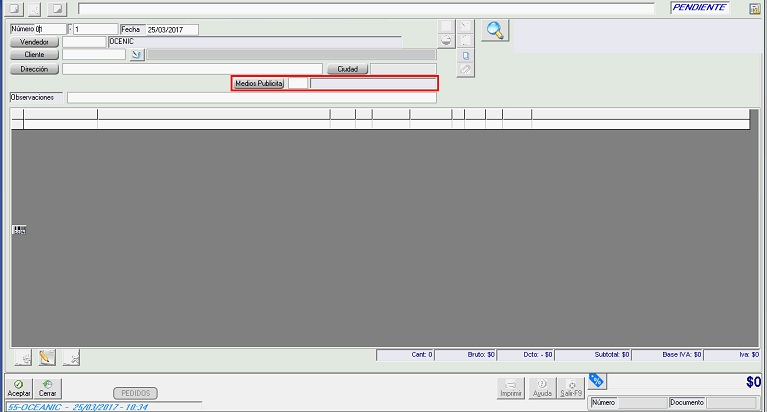
Task: Click the calculator icon at top right
Action: tap(755, 8)
